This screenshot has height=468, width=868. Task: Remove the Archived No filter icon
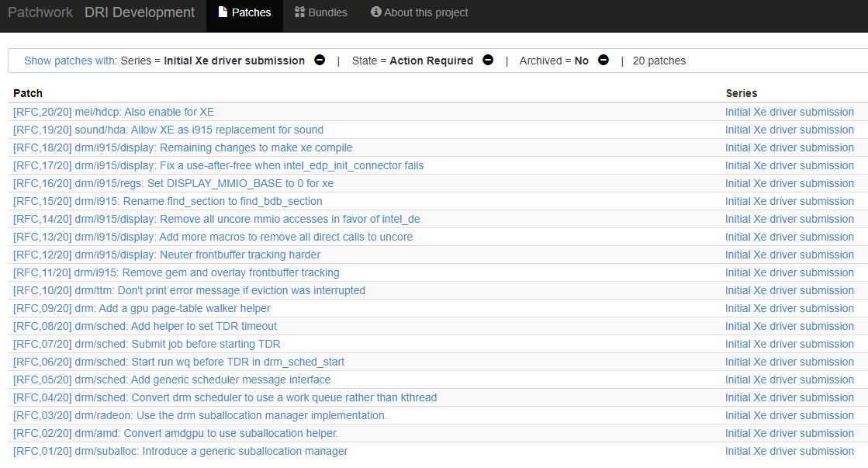(603, 61)
